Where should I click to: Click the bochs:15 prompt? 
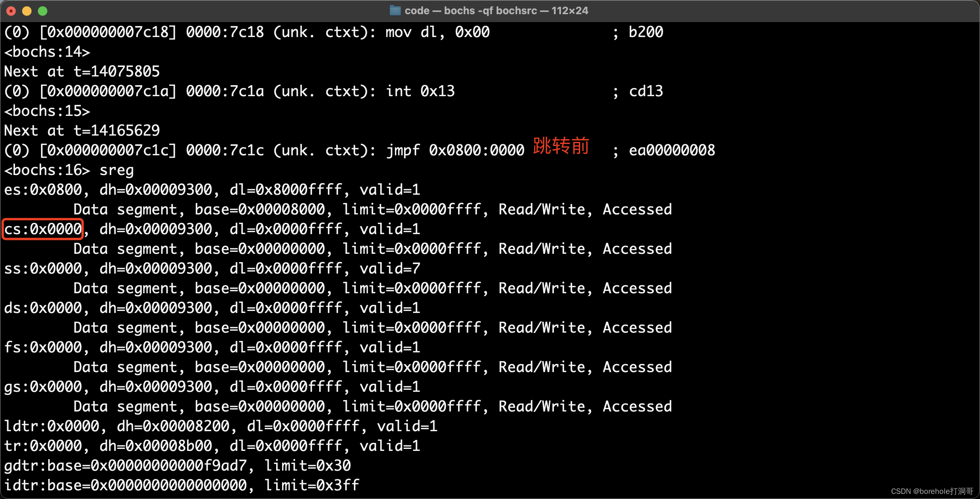tap(47, 111)
